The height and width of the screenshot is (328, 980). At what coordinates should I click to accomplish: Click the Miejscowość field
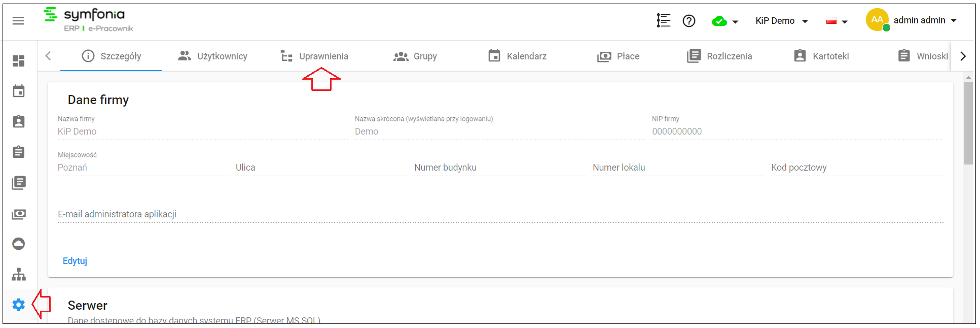(x=143, y=168)
